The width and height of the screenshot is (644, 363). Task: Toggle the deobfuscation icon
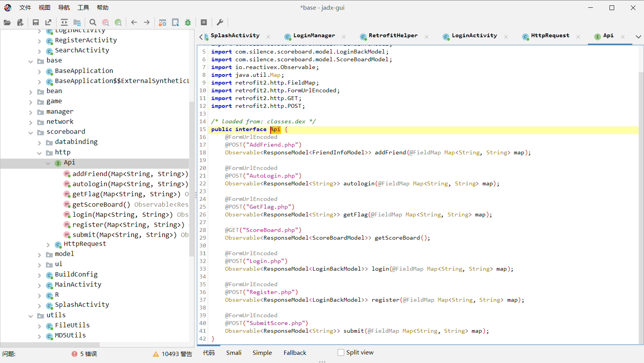tap(162, 22)
